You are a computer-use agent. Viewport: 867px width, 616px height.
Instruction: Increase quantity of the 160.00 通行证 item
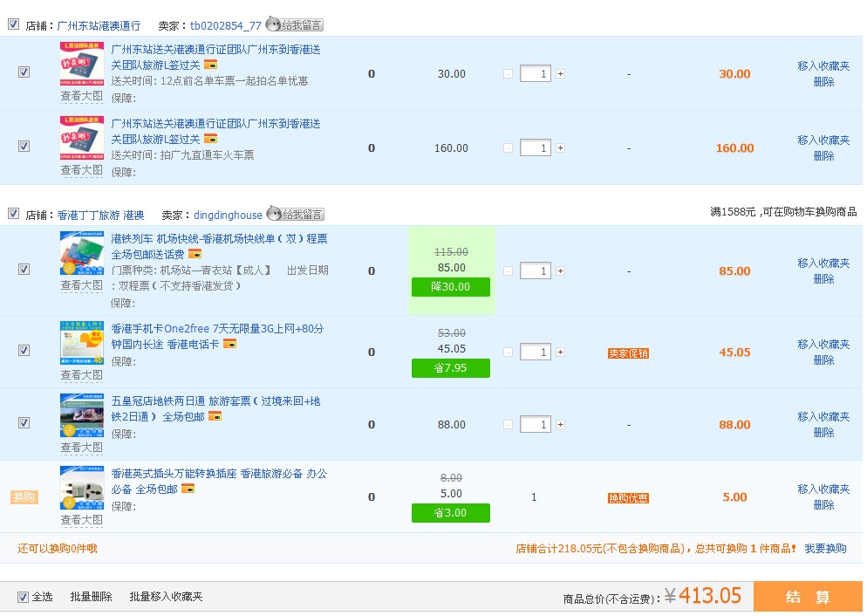point(560,147)
